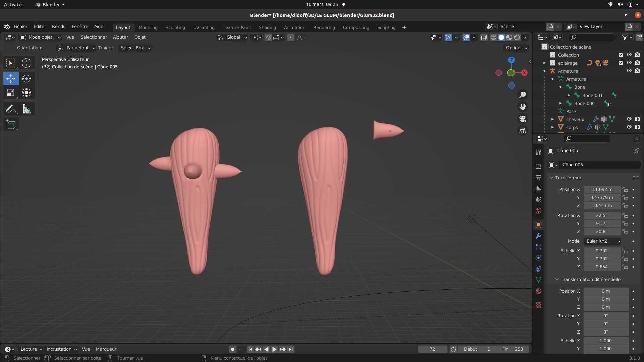Select the Scale tool
644x362 pixels.
point(11,93)
